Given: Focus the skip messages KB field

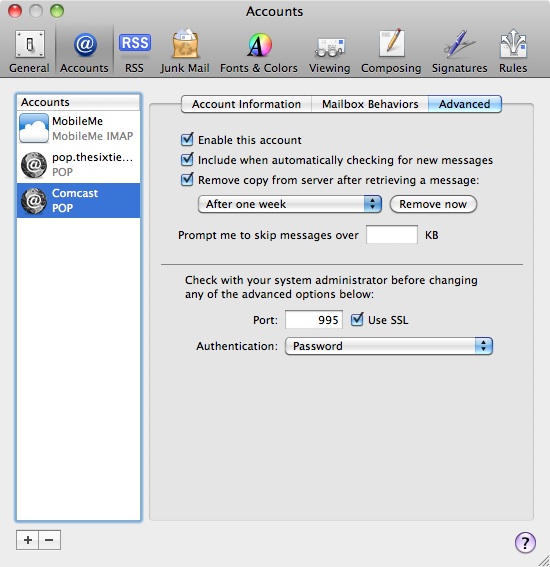Looking at the screenshot, I should [x=392, y=235].
